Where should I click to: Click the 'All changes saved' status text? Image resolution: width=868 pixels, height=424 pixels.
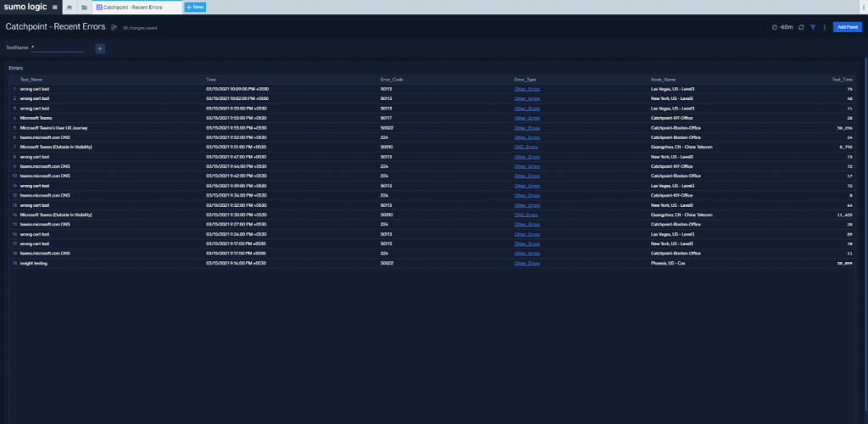[140, 28]
